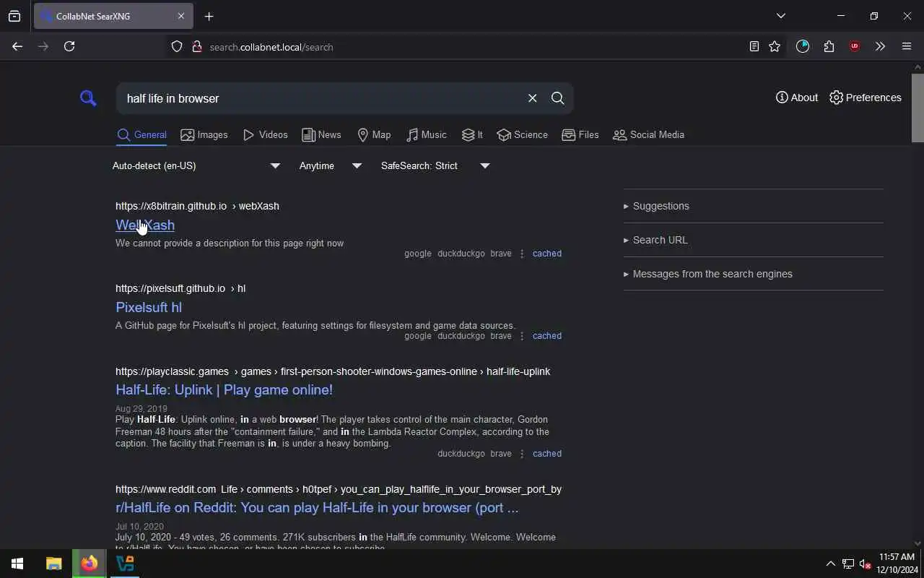The image size is (924, 578).
Task: Open the r/HalfLife Reddit result
Action: click(317, 507)
